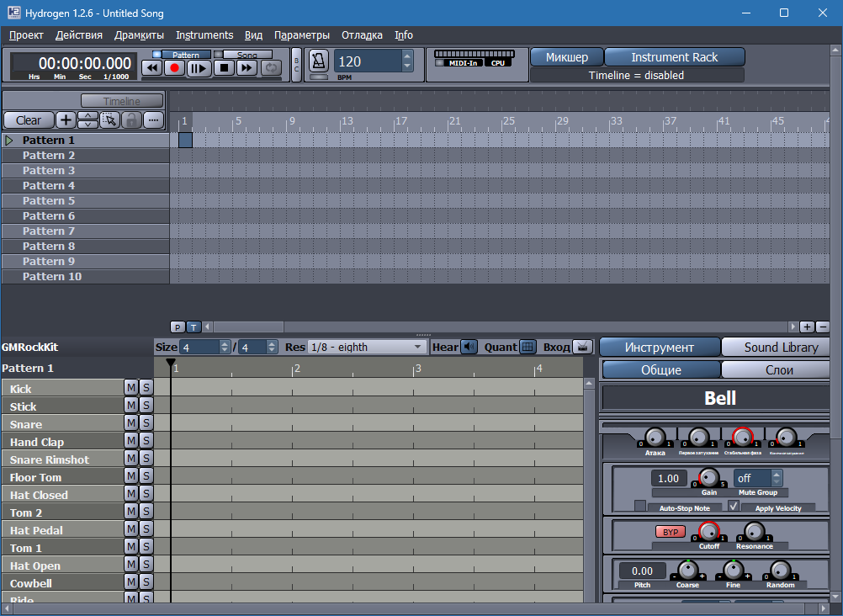The width and height of the screenshot is (843, 616).
Task: Click the Cutoff knob
Action: pyautogui.click(x=708, y=532)
